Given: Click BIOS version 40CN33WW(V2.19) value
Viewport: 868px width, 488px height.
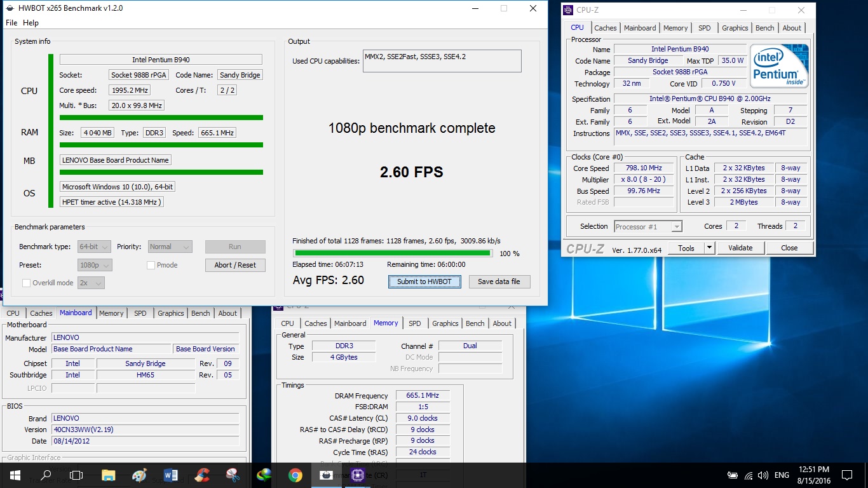Looking at the screenshot, I should point(146,430).
